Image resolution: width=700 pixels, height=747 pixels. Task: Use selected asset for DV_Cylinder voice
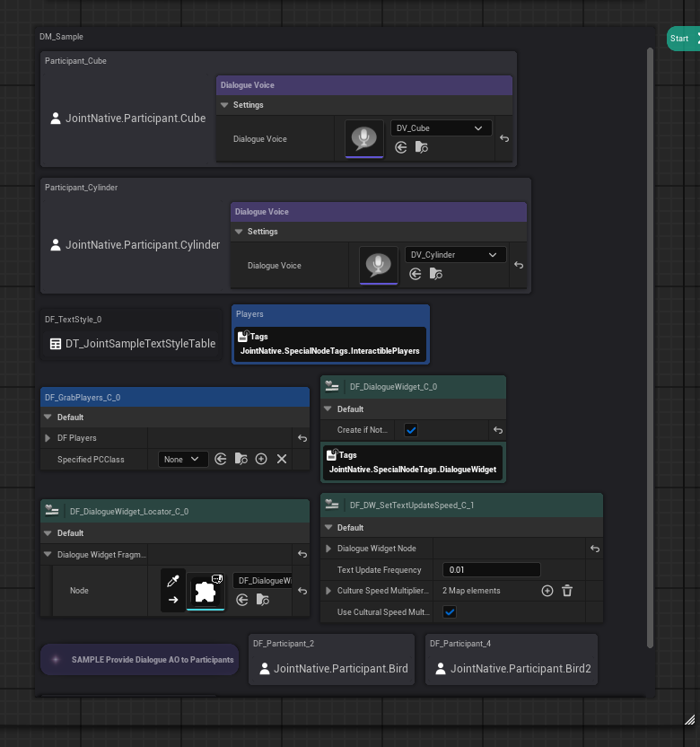pos(415,274)
